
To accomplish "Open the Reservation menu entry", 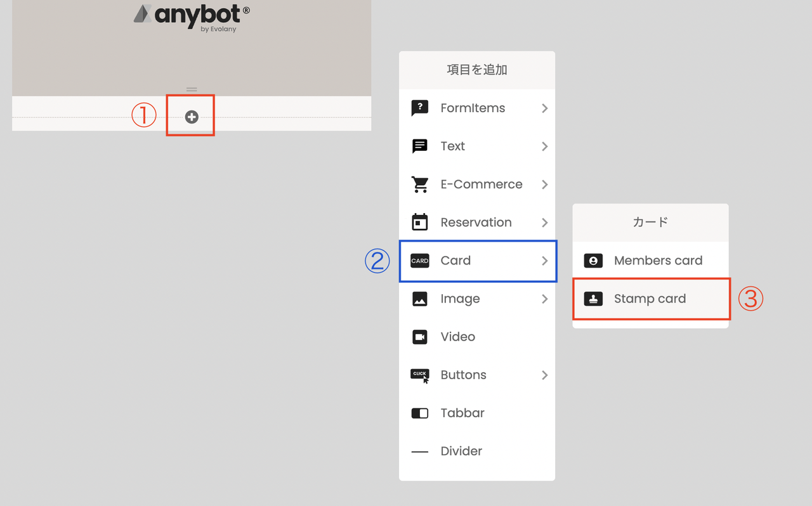I will pyautogui.click(x=477, y=223).
